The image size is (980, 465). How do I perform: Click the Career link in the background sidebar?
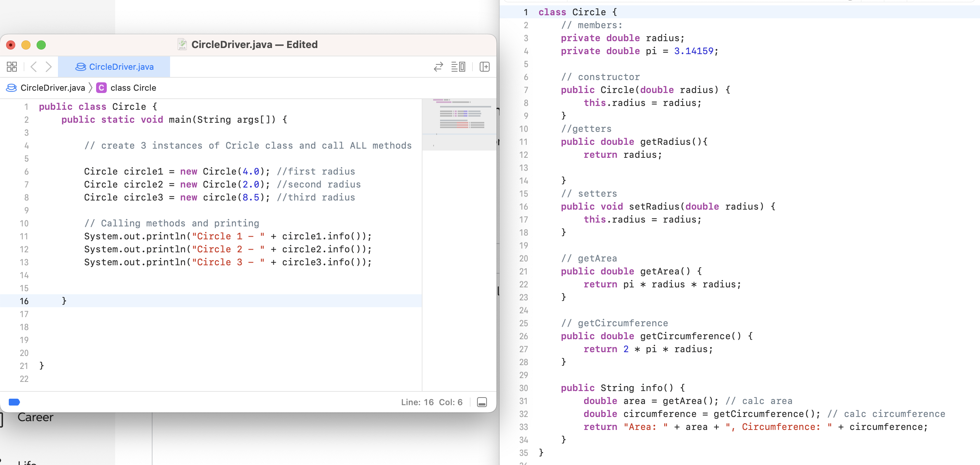(x=35, y=417)
